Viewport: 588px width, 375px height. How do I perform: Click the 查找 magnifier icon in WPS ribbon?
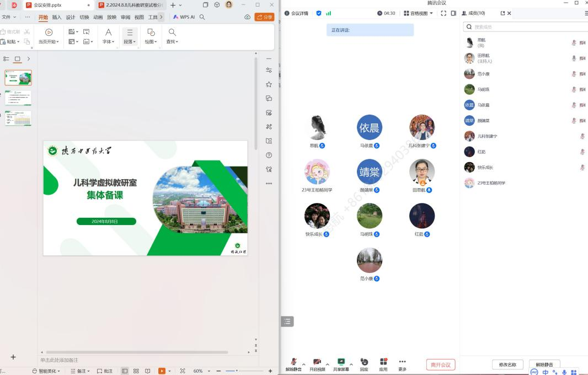coord(173,33)
